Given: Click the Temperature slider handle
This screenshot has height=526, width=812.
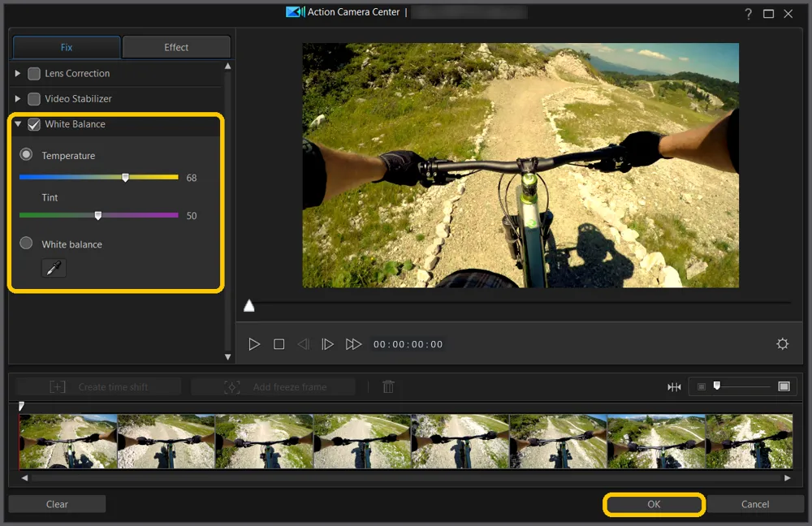Looking at the screenshot, I should tap(125, 178).
